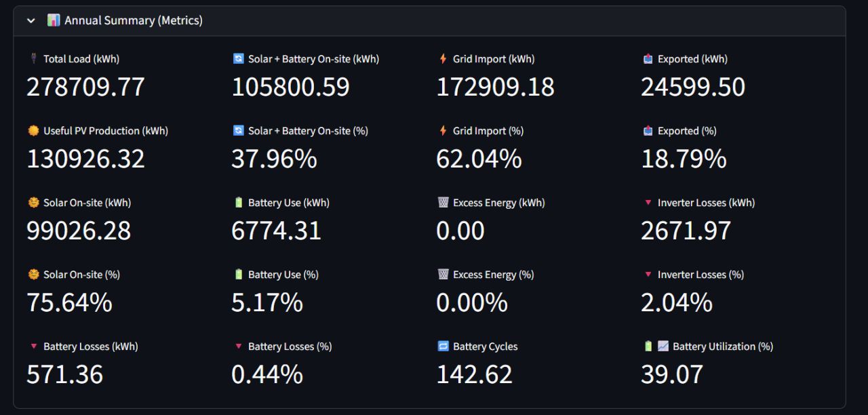The image size is (868, 415).
Task: Click the refresh icon beside Solar + Battery On-site (%)
Action: coord(238,131)
